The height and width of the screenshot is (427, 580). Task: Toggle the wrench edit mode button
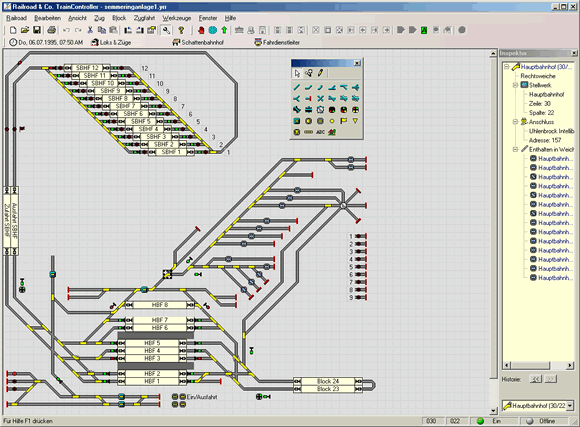pos(166,30)
